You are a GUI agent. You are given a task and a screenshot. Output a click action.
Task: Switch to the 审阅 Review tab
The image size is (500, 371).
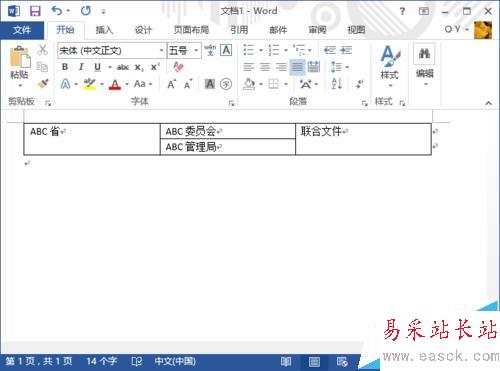pos(317,30)
